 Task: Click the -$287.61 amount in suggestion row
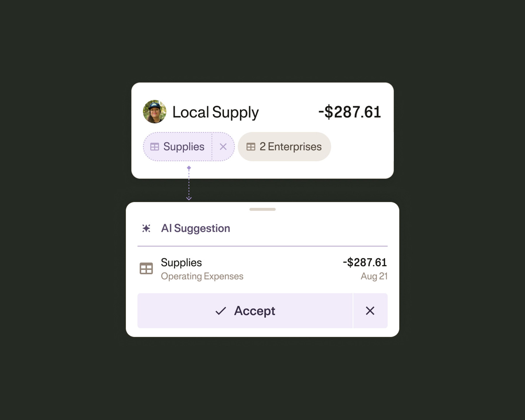coord(365,262)
